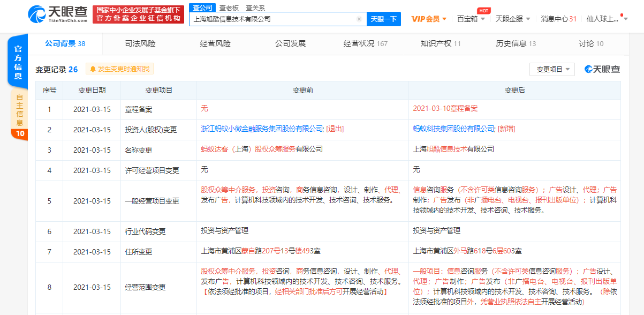
Task: Switch to 查公司 search tab
Action: (202, 7)
